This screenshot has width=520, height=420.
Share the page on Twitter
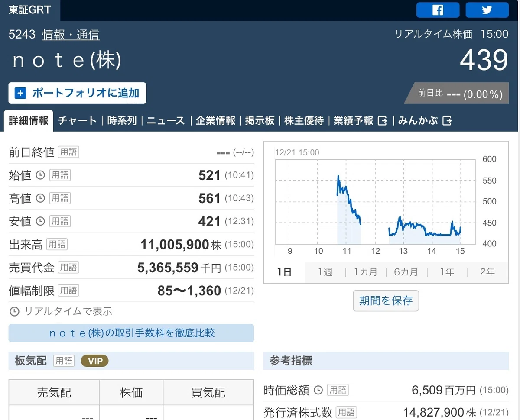point(487,10)
